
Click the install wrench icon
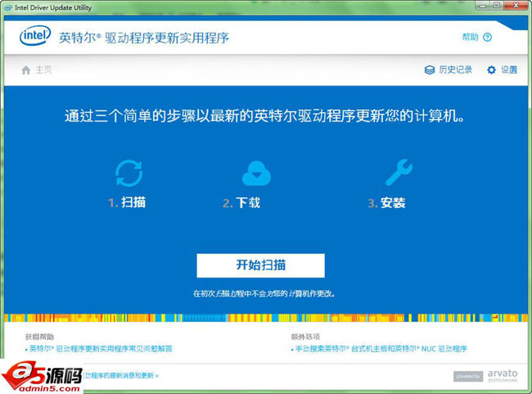[x=399, y=172]
